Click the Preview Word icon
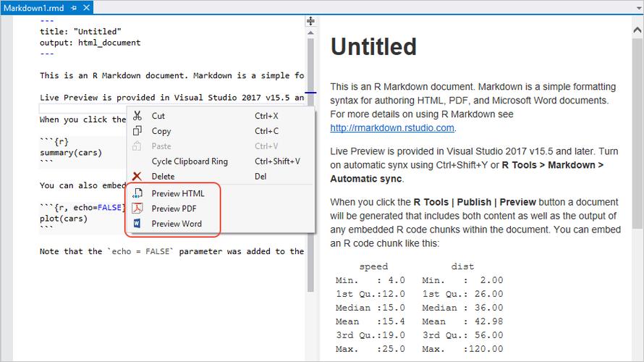 (137, 224)
